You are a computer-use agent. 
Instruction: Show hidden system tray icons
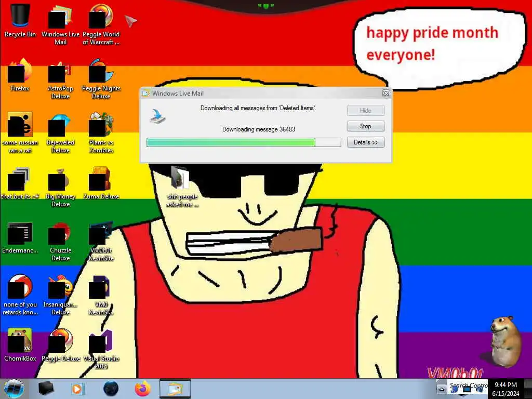pos(442,389)
